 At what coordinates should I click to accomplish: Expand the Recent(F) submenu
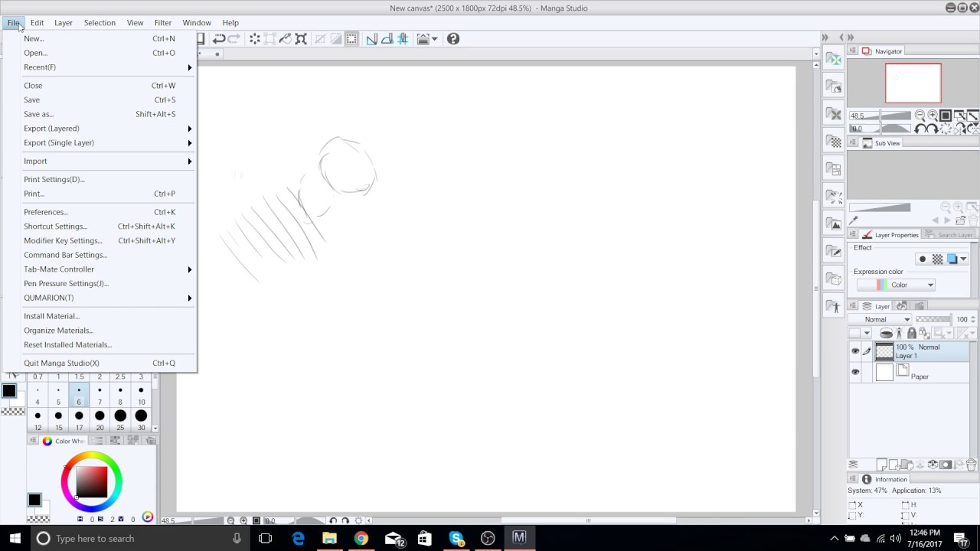coord(100,67)
